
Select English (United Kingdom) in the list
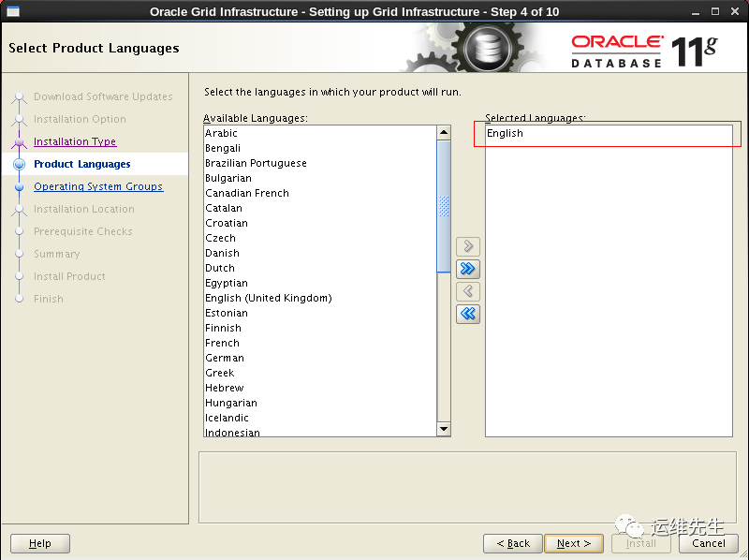coord(319,298)
